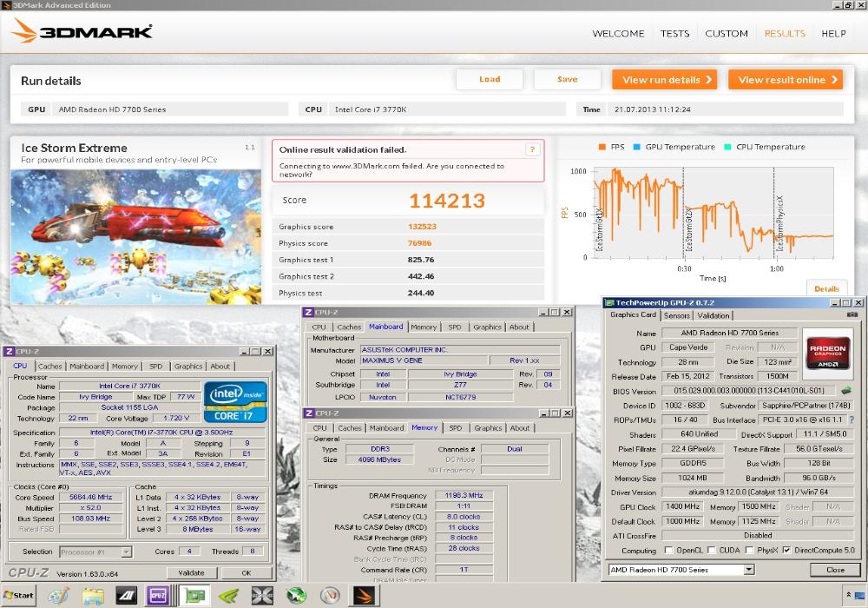Click the FPS orange legend swatch
Viewport: 868px width, 608px height.
pos(602,147)
